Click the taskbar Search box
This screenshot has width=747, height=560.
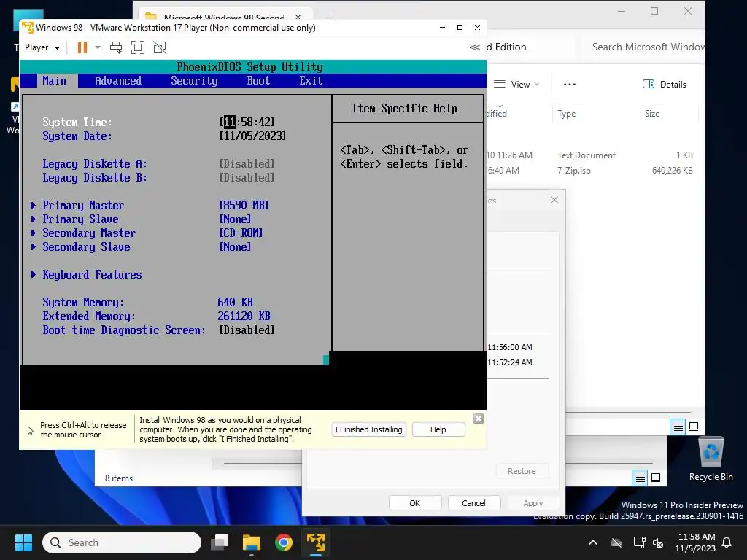click(x=122, y=542)
